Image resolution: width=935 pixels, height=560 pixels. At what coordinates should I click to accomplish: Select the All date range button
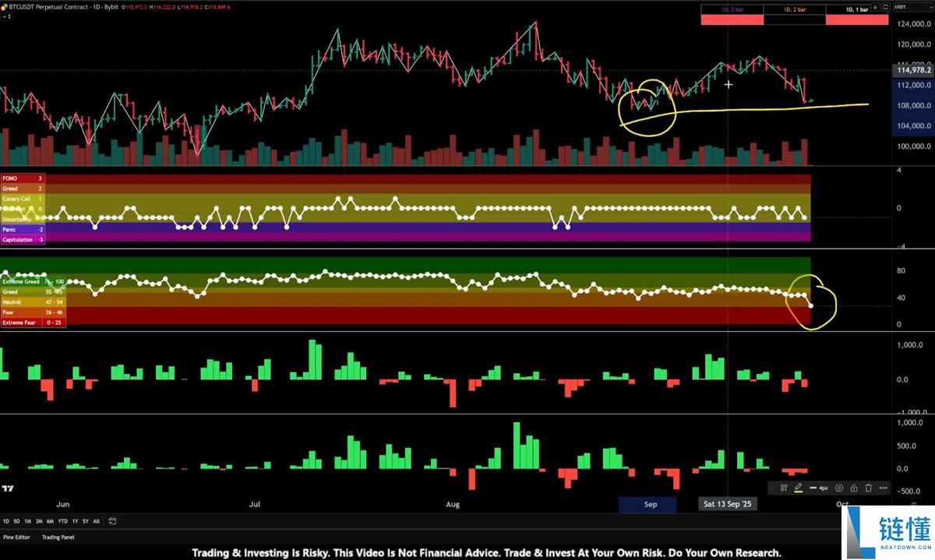[x=96, y=521]
